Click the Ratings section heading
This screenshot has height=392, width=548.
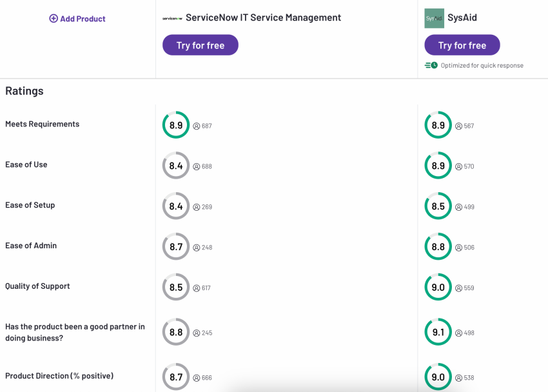pos(24,91)
